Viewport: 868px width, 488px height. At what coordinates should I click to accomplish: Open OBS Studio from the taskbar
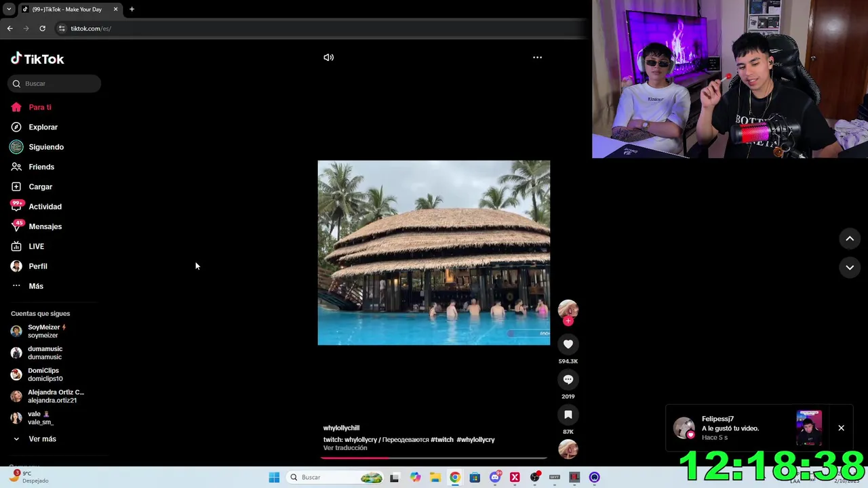(535, 477)
